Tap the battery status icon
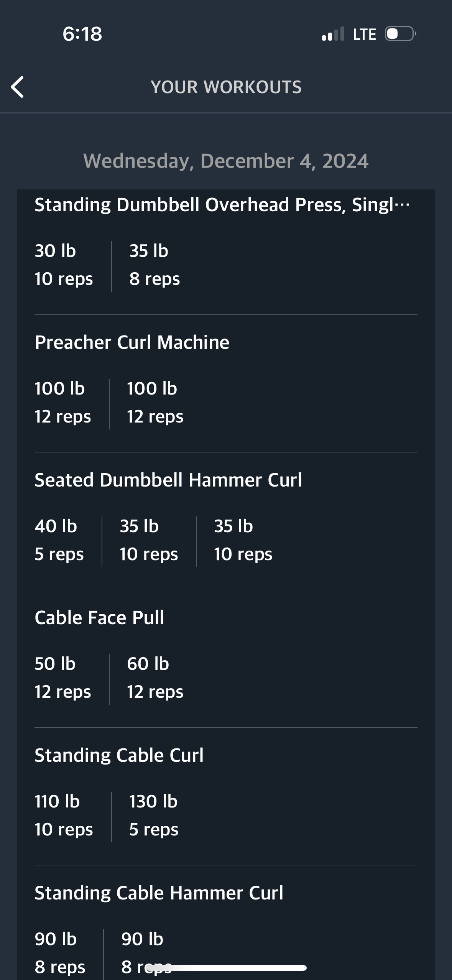 [x=401, y=34]
